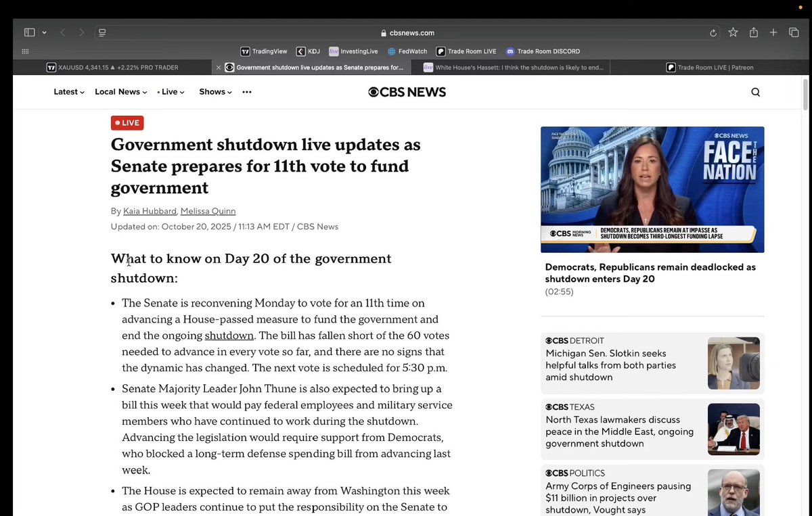
Task: Toggle the Safari sidebar button
Action: 29,32
